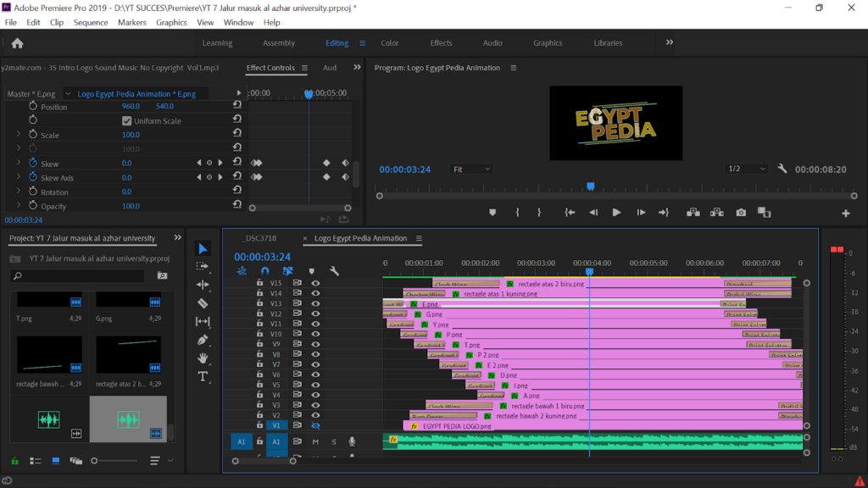The image size is (868, 488).
Task: Export frame with camera icon
Action: (741, 213)
